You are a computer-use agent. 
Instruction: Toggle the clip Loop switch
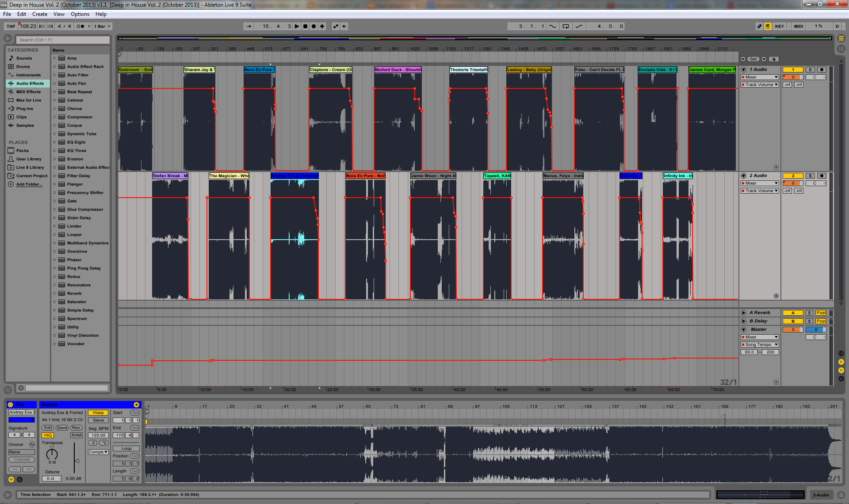126,449
